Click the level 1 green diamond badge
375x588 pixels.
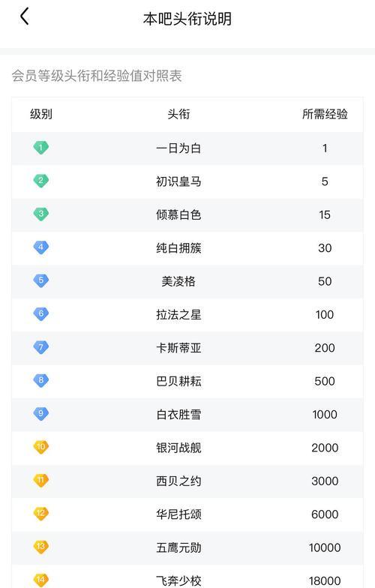[40, 148]
